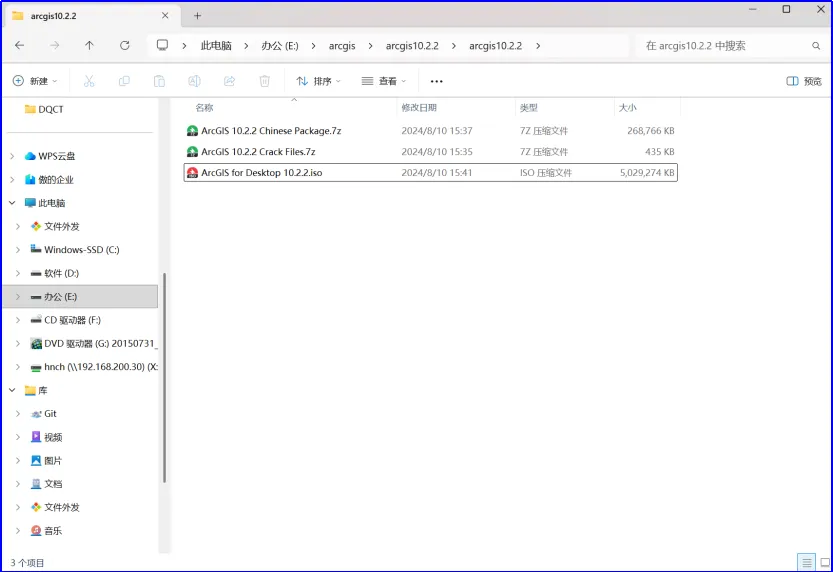
Task: Select 音乐 library in sidebar
Action: coord(46,531)
